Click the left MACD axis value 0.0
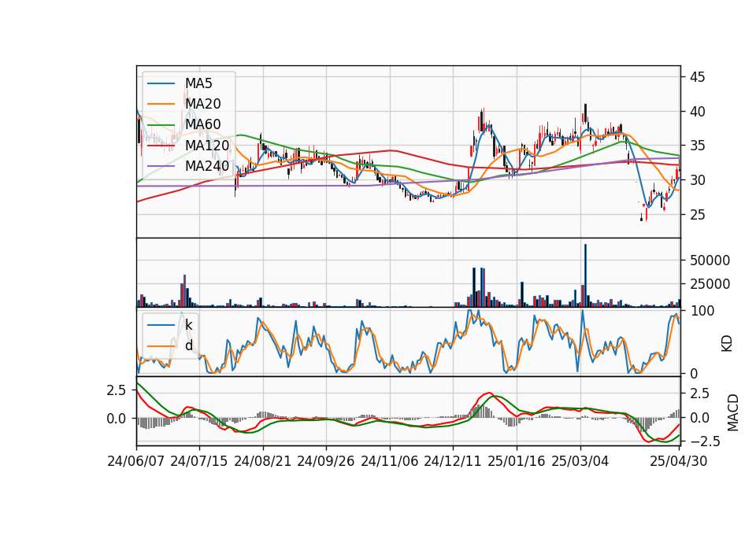The image size is (756, 543). click(117, 419)
